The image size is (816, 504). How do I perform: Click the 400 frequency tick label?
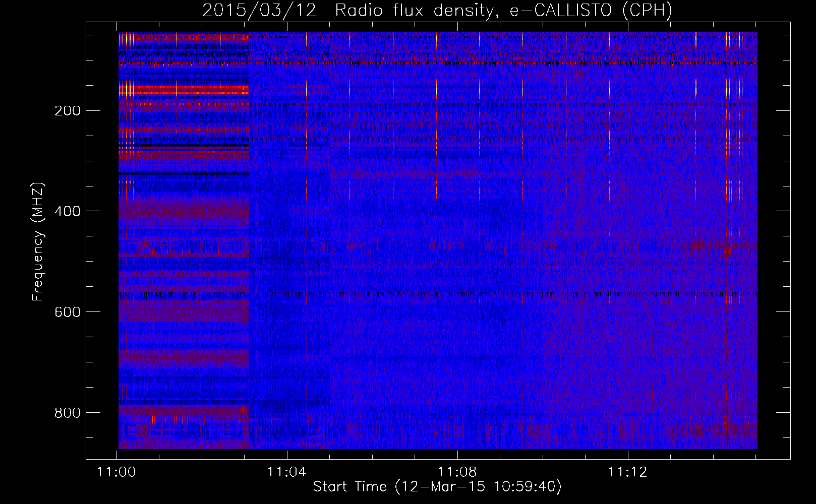coord(68,211)
